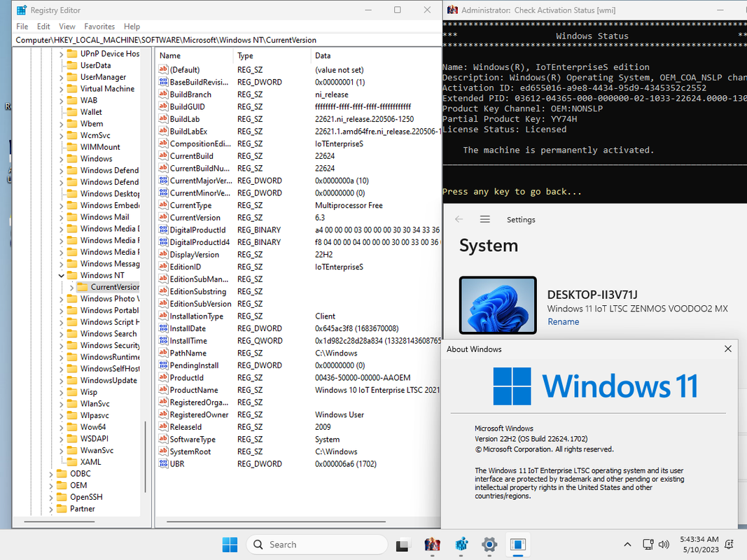Click the InstallDate DWORD value icon
Image resolution: width=747 pixels, height=560 pixels.
pyautogui.click(x=163, y=328)
